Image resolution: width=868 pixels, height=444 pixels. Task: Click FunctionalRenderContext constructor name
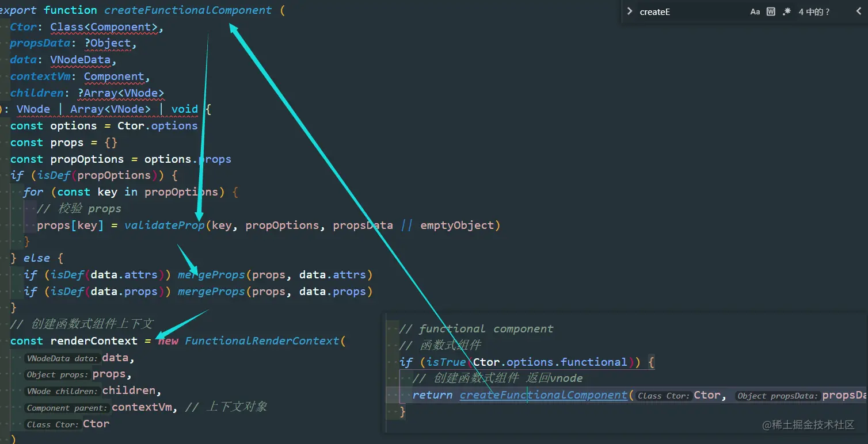(x=262, y=340)
